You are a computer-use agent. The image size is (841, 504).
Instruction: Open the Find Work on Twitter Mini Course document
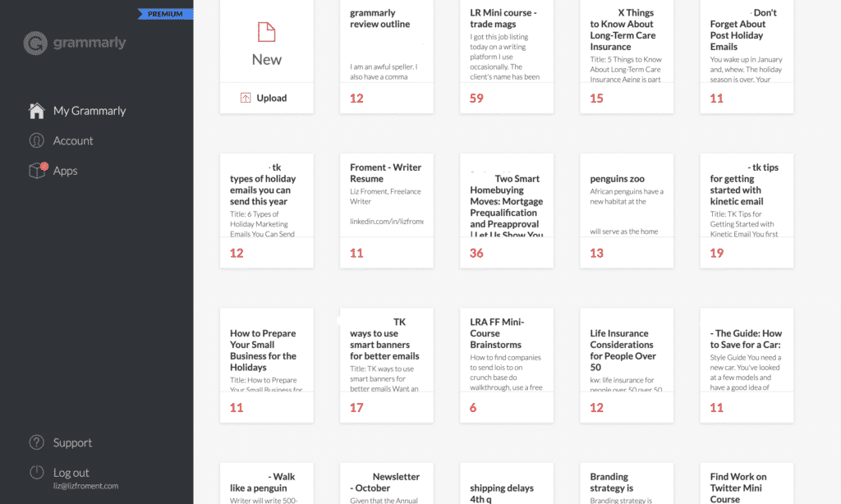point(746,484)
